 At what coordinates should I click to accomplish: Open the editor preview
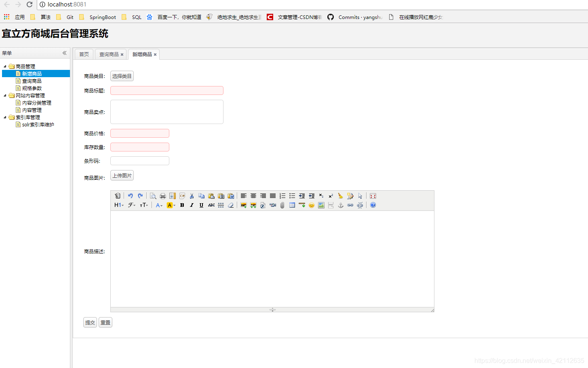(x=153, y=196)
